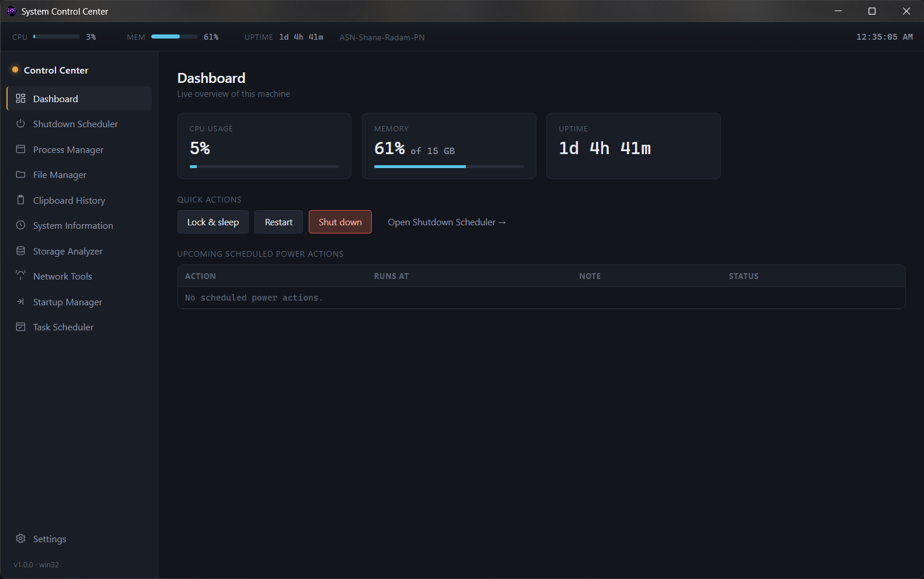Click the CPU Usage card progress bar

click(264, 166)
